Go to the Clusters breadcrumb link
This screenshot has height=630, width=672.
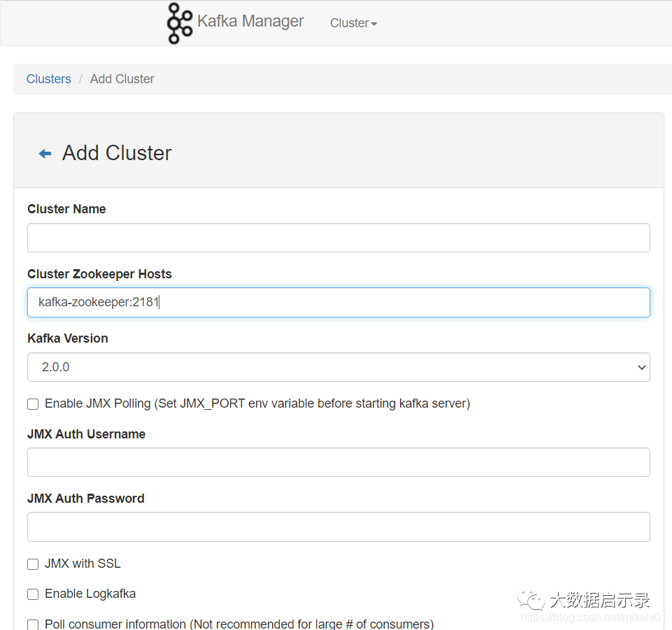(49, 79)
